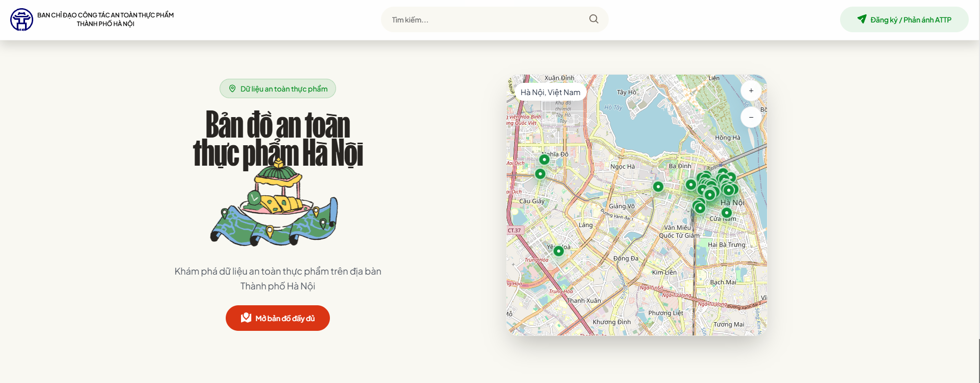Select the marker just above Cửa Nam
The height and width of the screenshot is (383, 980).
pyautogui.click(x=726, y=213)
